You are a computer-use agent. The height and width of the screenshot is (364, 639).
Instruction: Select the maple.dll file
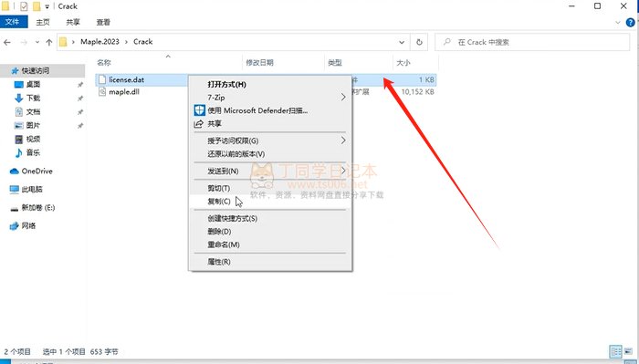click(x=124, y=92)
